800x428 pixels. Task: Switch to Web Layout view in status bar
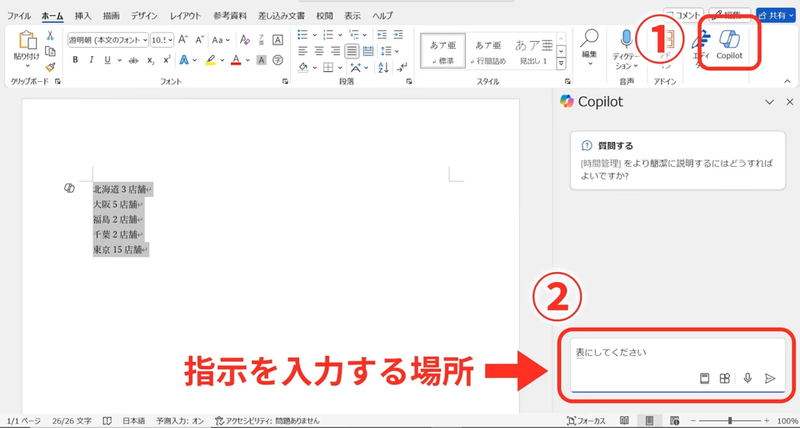(x=674, y=421)
